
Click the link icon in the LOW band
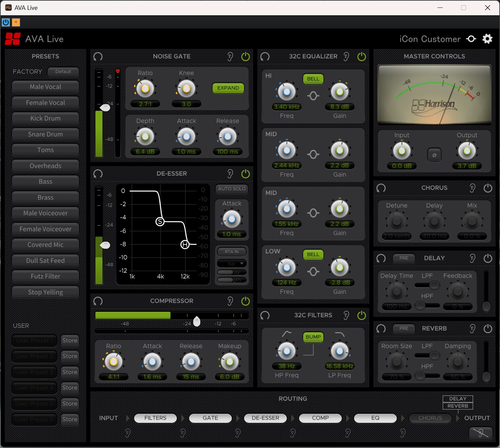pos(313,271)
